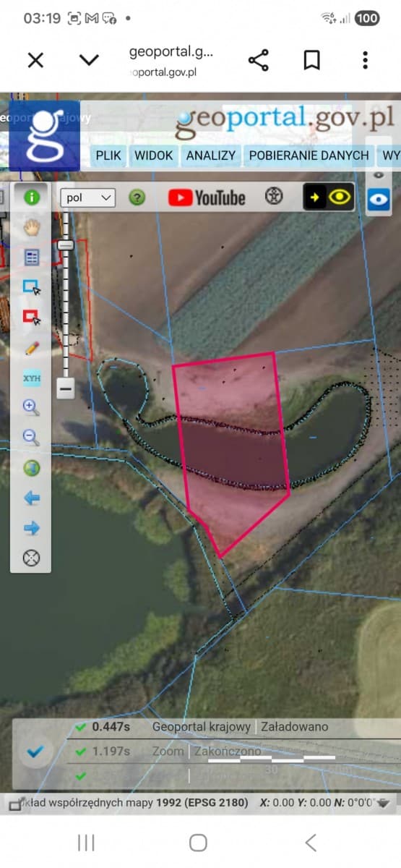The height and width of the screenshot is (868, 401).
Task: Expand the browser tab chevron dropdown
Action: pos(89,60)
